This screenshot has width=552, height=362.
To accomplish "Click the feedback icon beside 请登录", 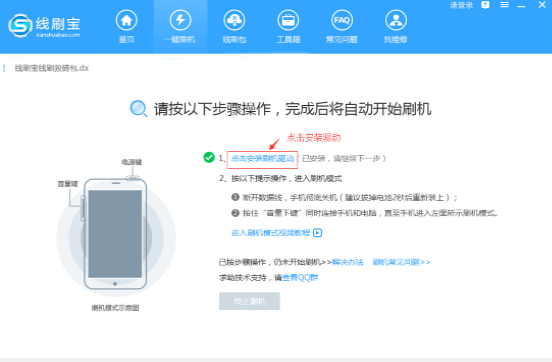I will point(485,5).
